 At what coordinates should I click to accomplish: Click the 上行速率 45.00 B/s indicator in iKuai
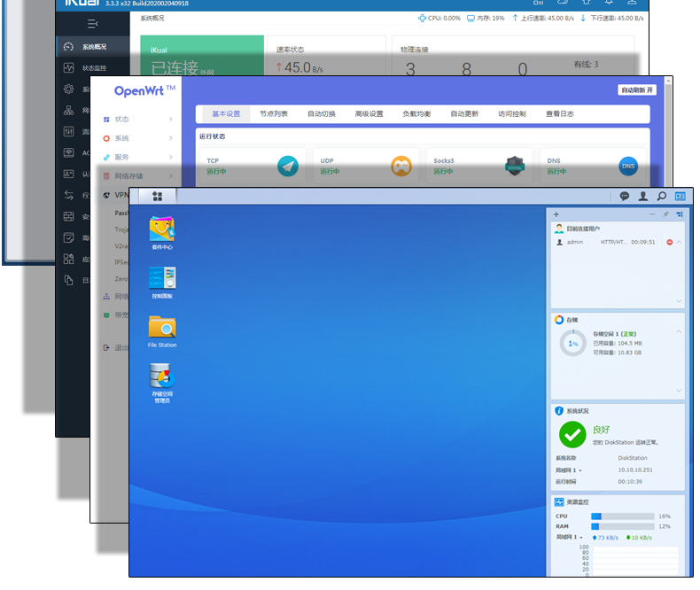[543, 19]
